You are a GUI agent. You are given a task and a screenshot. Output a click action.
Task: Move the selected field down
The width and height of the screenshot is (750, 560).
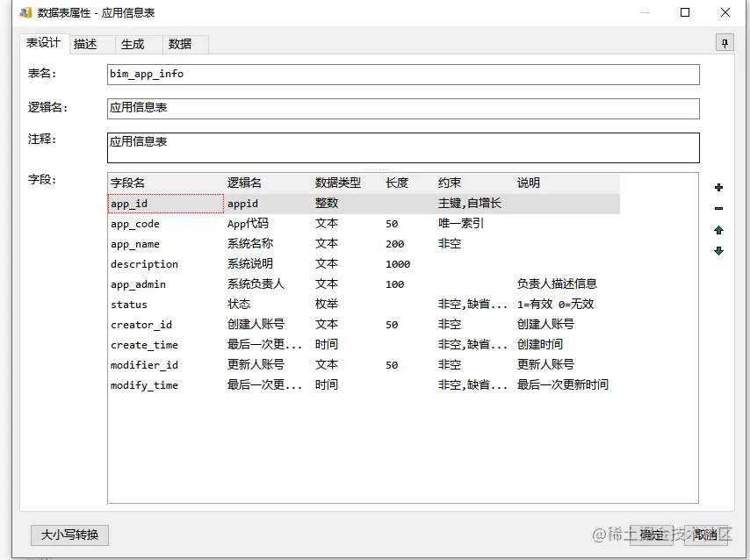point(718,251)
